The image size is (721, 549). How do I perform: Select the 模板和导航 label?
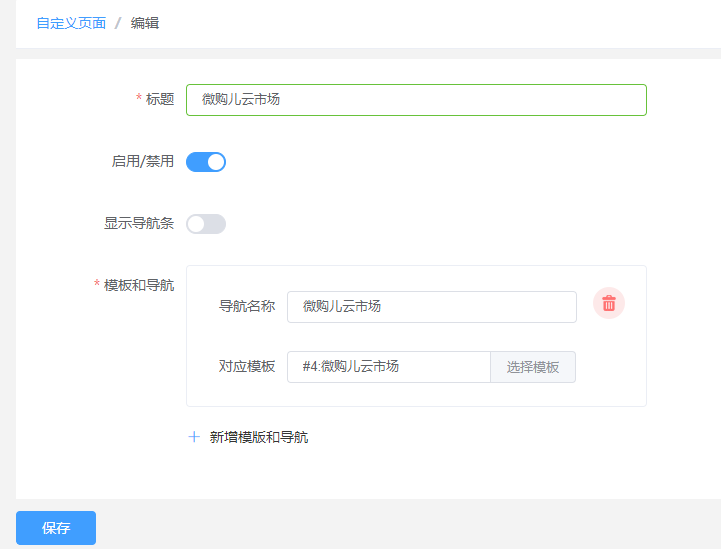(x=139, y=285)
